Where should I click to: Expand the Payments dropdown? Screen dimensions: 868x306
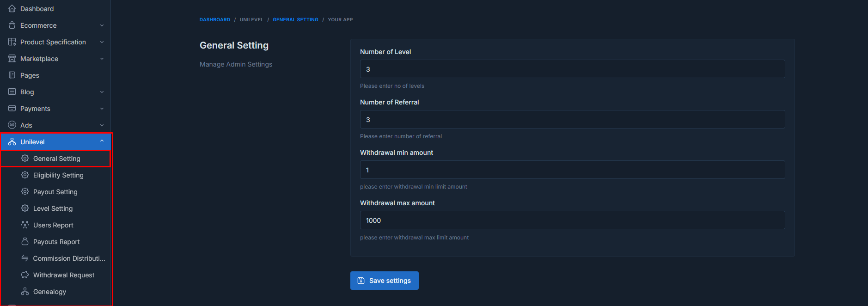point(102,108)
